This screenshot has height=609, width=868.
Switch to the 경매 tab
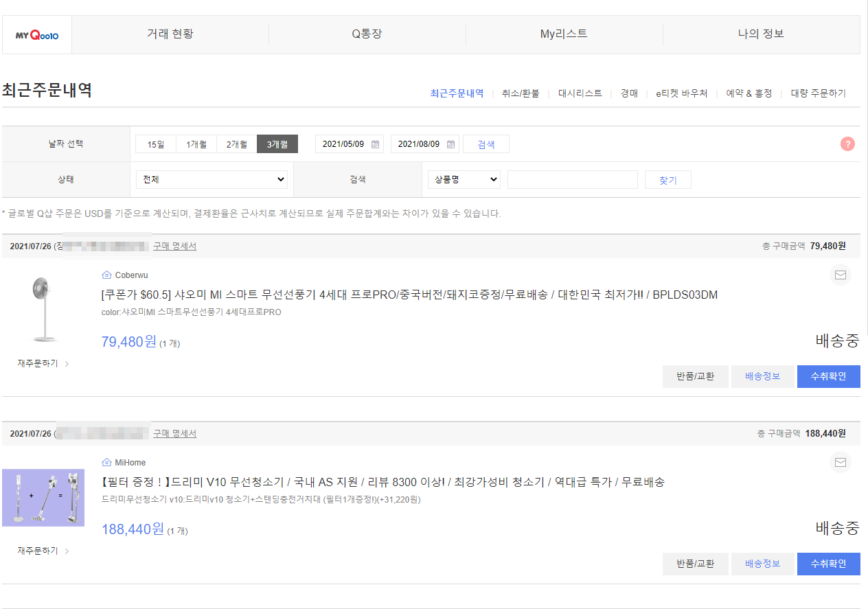tap(629, 93)
